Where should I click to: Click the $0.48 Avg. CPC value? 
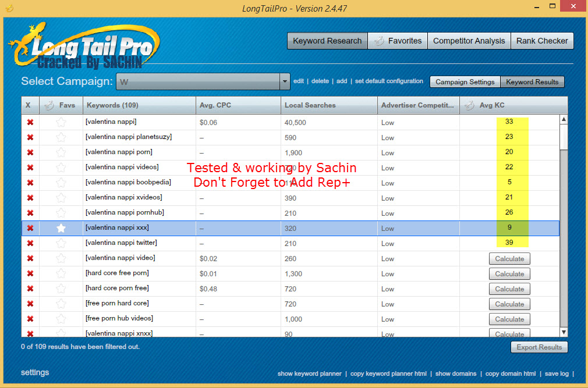coord(208,289)
